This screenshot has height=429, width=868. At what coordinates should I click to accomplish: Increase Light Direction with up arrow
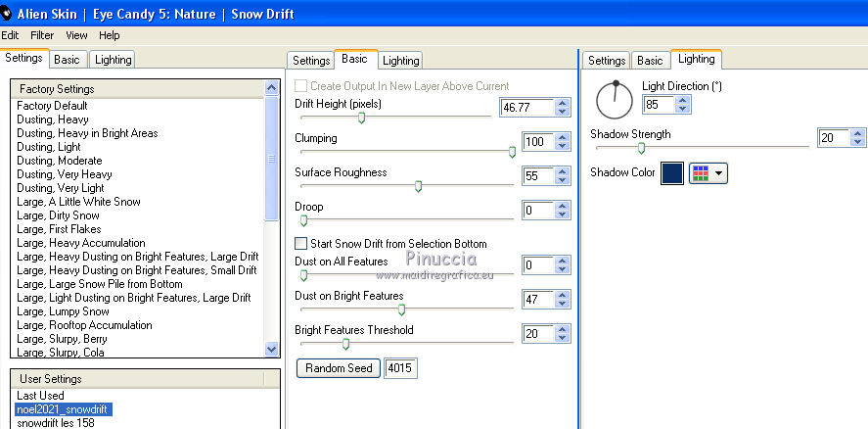point(682,100)
